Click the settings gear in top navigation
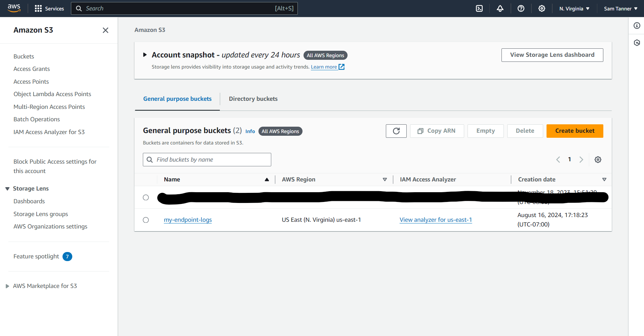644x336 pixels. click(x=542, y=8)
